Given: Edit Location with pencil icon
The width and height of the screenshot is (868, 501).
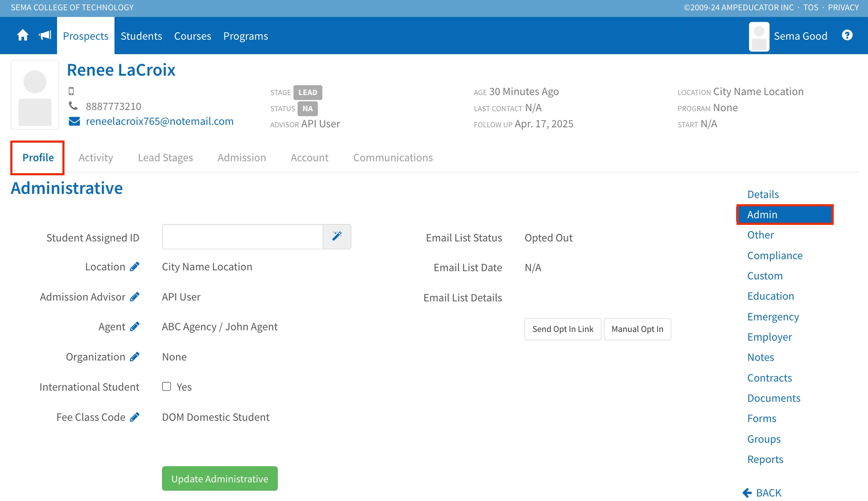Looking at the screenshot, I should click(134, 267).
